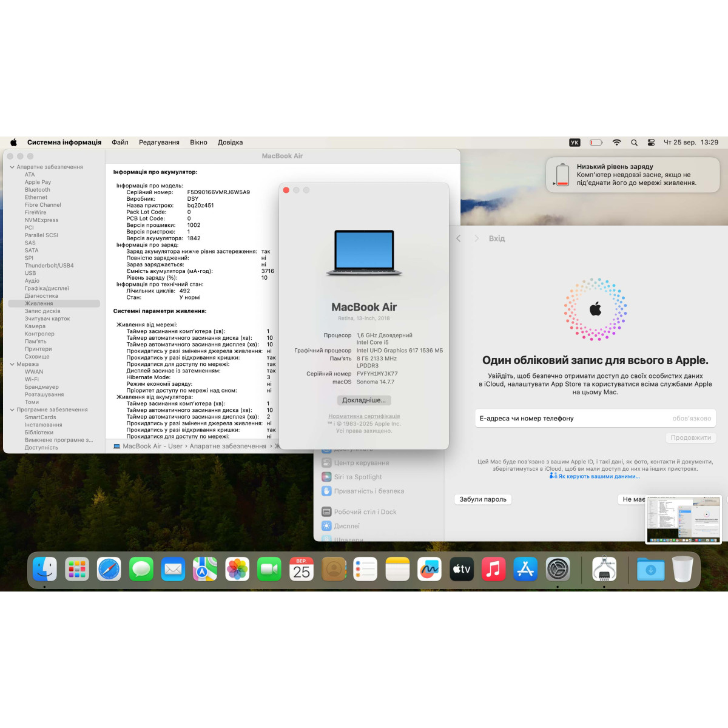Open Нормативна сертифікація link
The image size is (728, 728).
(364, 416)
